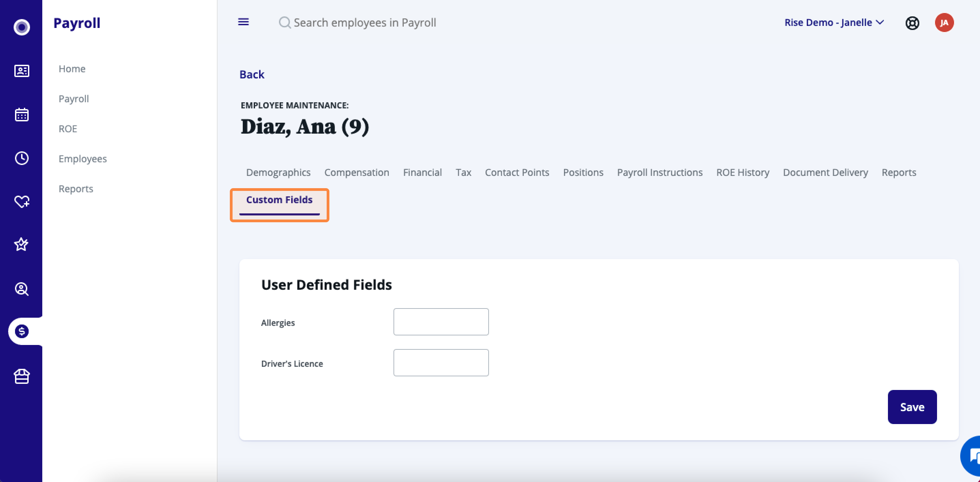980x482 pixels.
Task: Switch to the Contact Points tab
Action: [x=517, y=172]
